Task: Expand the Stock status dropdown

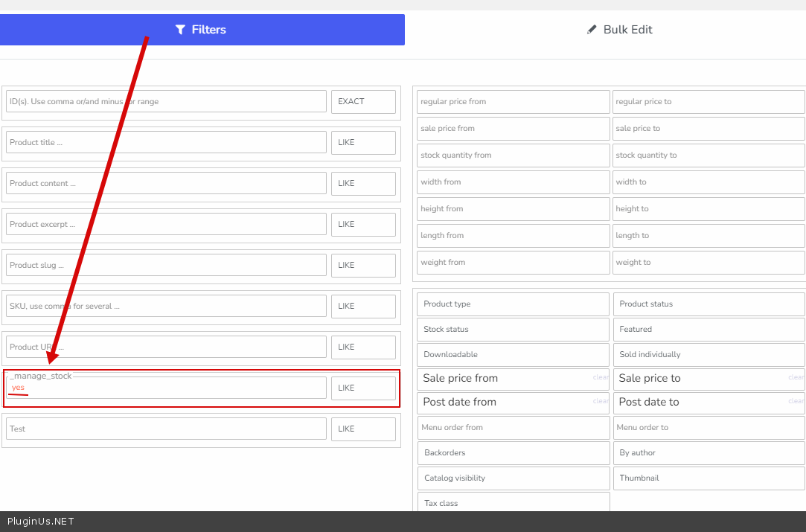Action: [513, 330]
